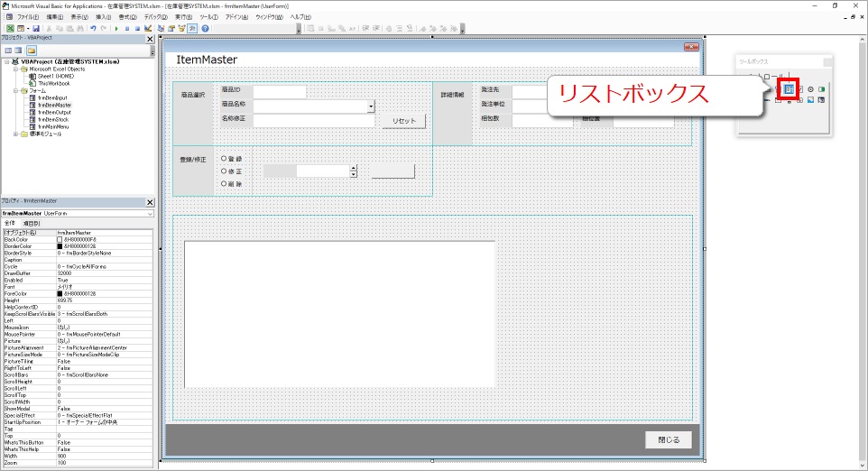Expand the 標準モジュール folder node

tap(15, 134)
